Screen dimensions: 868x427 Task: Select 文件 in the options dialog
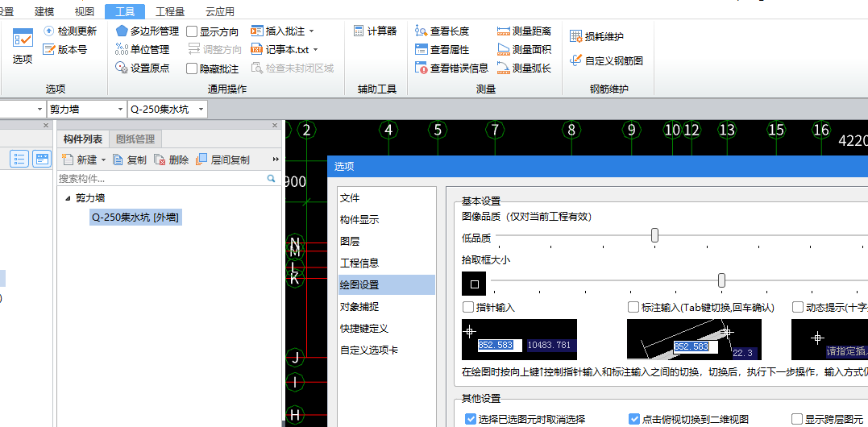click(386, 198)
